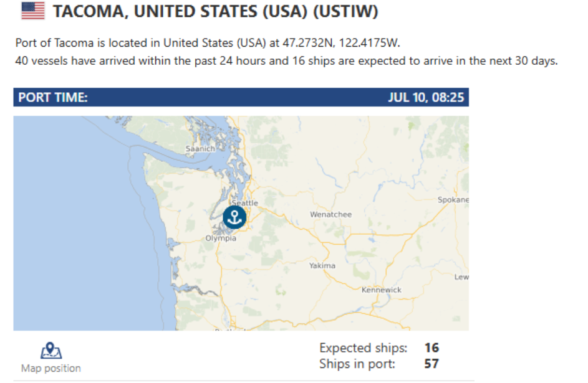The image size is (588, 383).
Task: Click the anchor port marker on map
Action: coord(234,217)
